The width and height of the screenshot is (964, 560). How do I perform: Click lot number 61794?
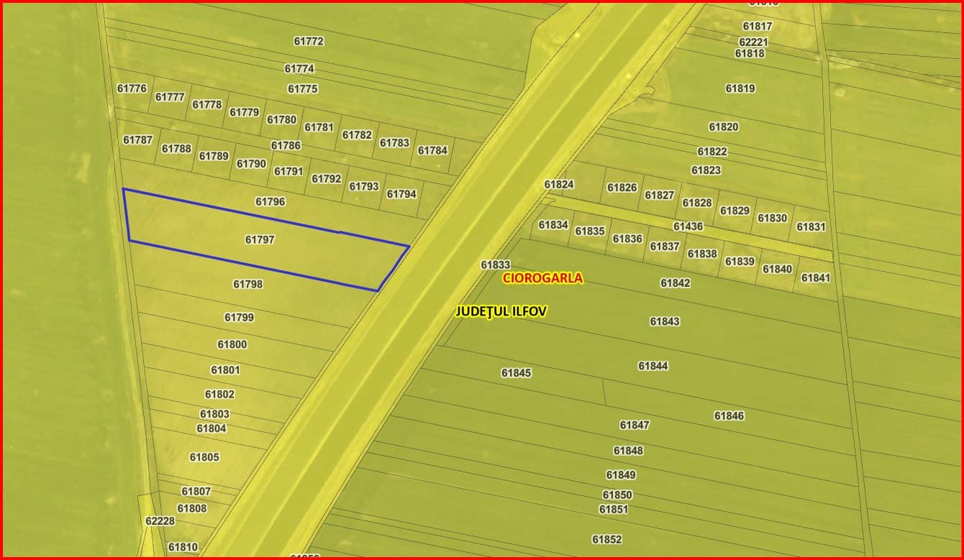[x=401, y=194]
